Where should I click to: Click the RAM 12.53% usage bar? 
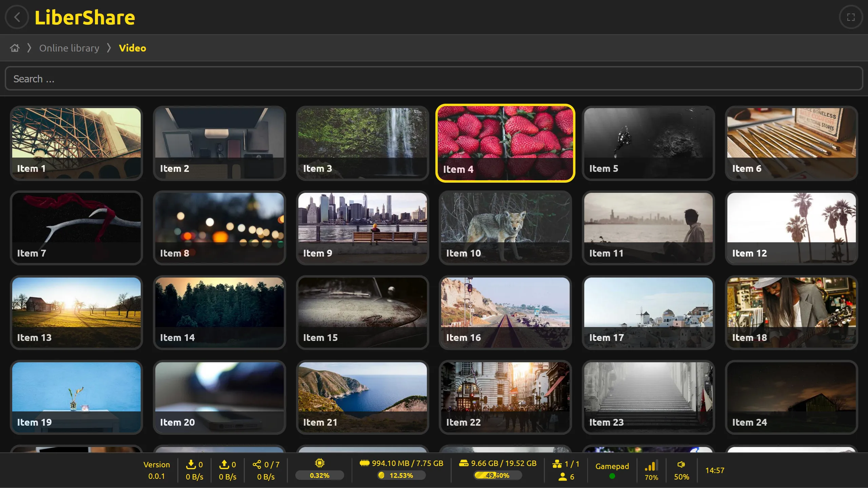coord(401,475)
